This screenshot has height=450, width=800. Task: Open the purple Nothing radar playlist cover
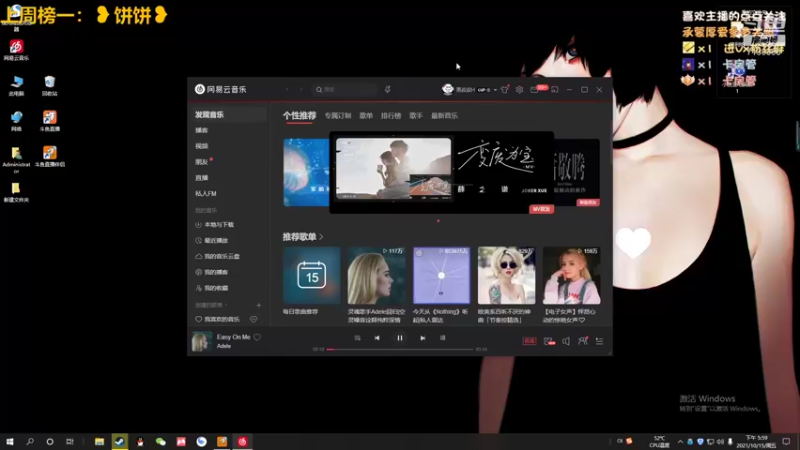tap(441, 276)
